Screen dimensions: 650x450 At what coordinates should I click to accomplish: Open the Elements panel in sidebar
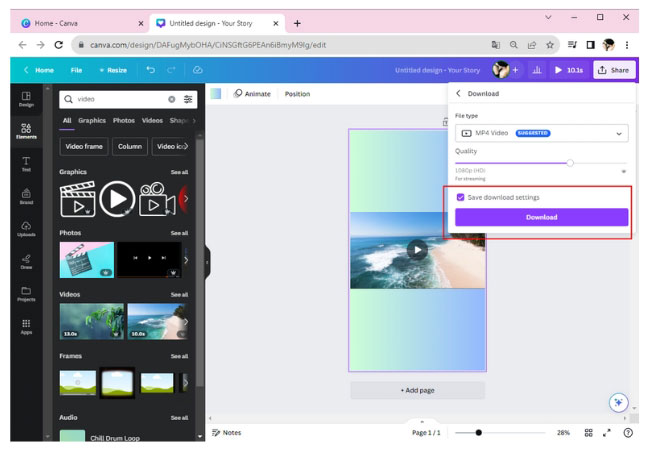pos(26,130)
